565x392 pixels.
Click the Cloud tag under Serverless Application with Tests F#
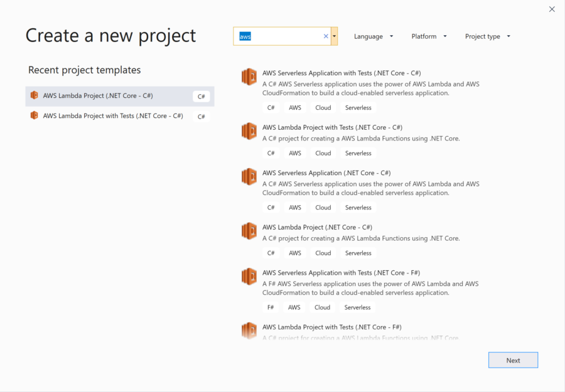(322, 307)
